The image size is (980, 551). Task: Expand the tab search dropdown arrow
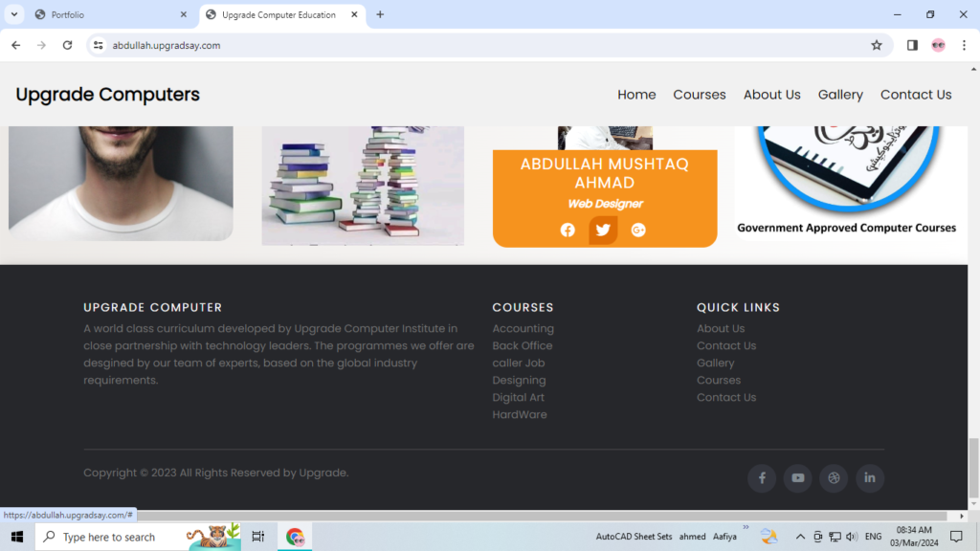click(14, 14)
